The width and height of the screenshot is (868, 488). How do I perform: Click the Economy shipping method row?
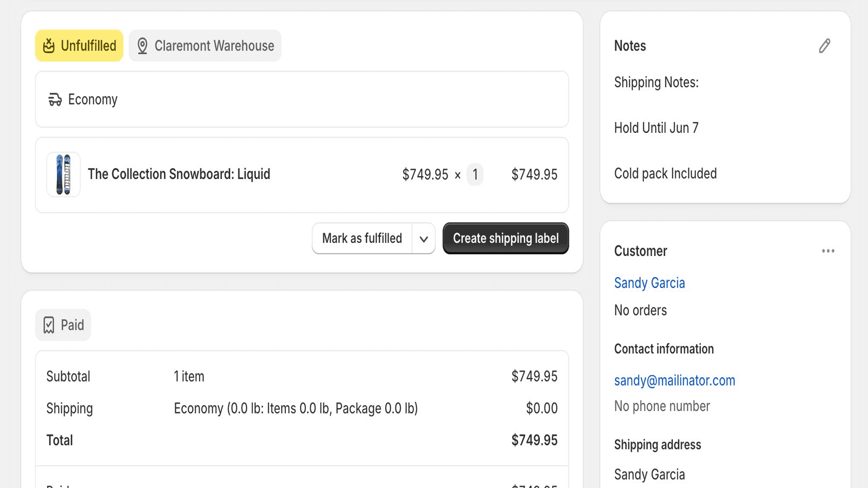click(x=302, y=99)
